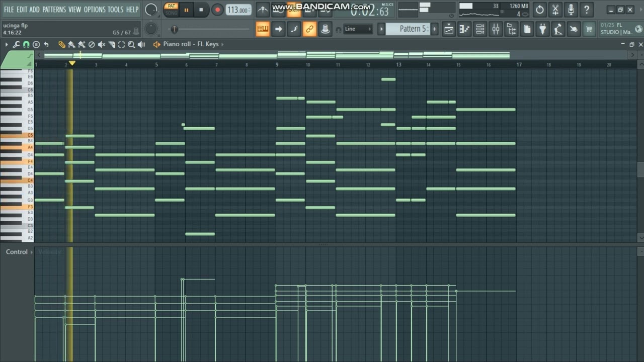Stop playback with the stop button

point(201,10)
